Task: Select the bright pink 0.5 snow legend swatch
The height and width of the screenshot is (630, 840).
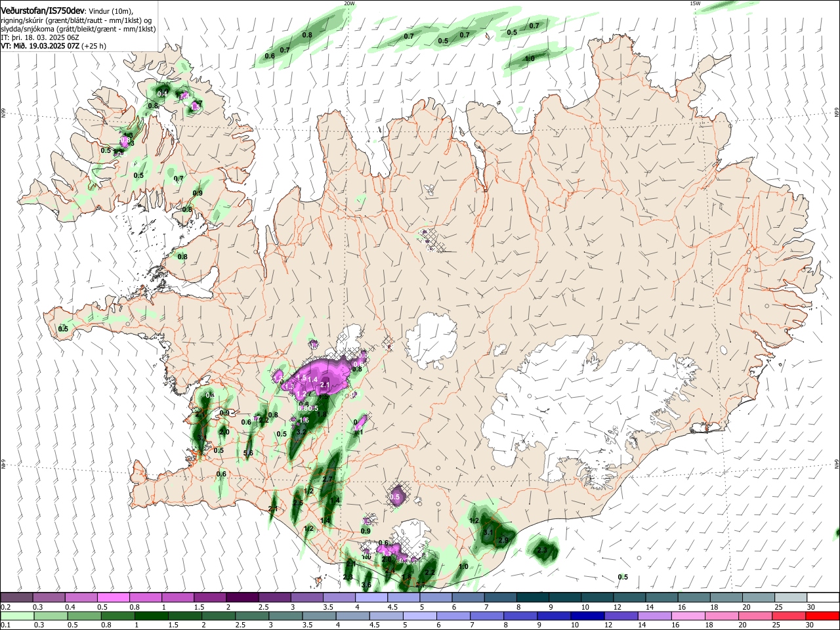Action: 113,597
